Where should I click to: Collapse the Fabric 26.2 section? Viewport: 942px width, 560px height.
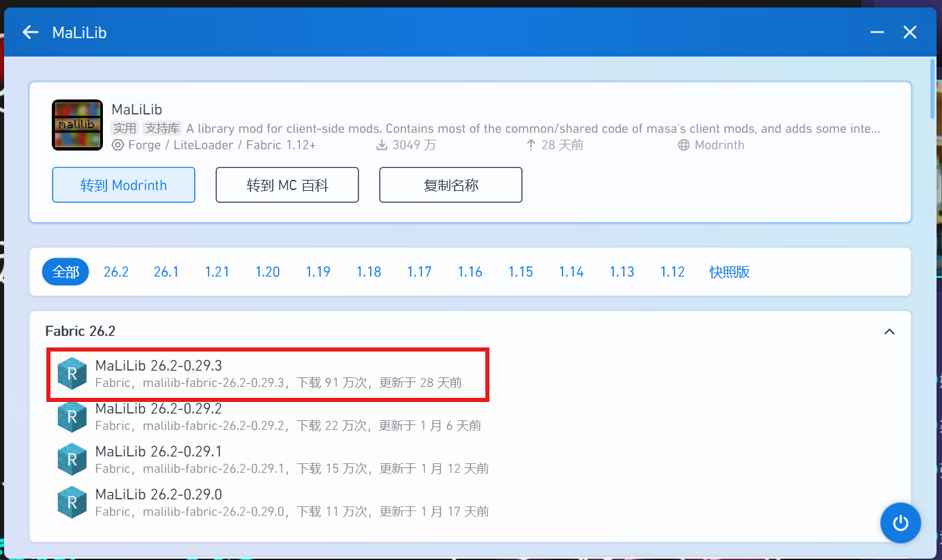889,332
